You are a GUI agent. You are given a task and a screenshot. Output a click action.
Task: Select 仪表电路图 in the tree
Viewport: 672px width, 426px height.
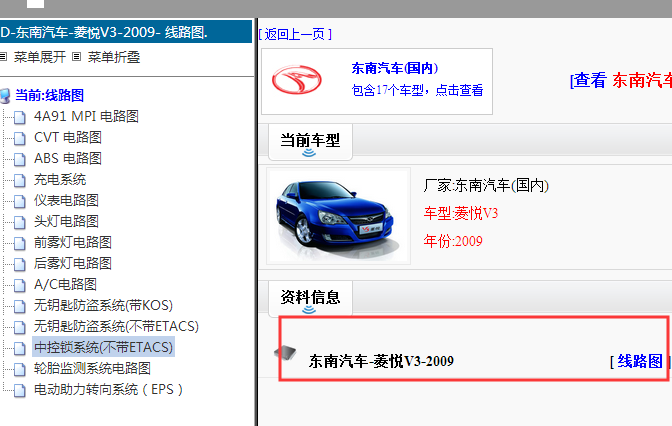tap(66, 200)
